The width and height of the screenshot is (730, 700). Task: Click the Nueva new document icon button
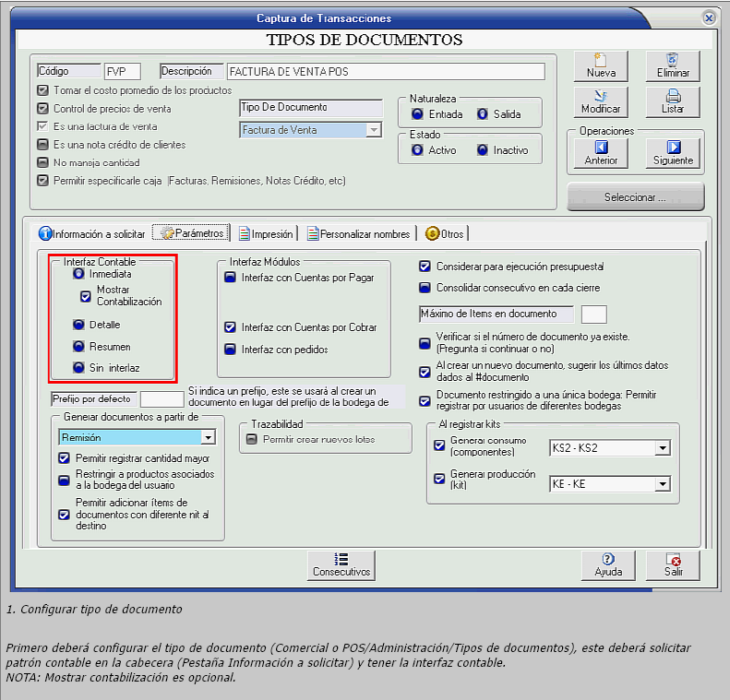tap(601, 65)
